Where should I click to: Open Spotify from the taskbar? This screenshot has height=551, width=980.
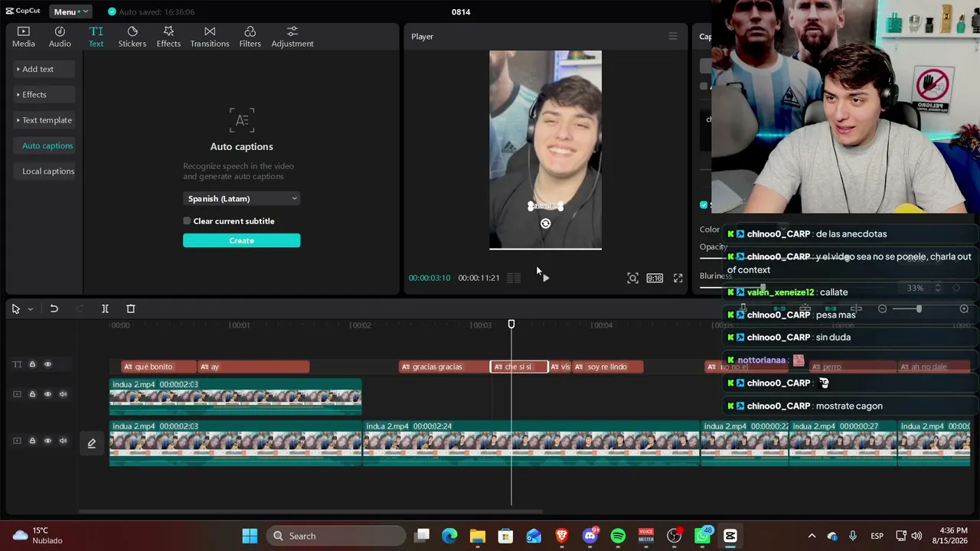point(618,536)
